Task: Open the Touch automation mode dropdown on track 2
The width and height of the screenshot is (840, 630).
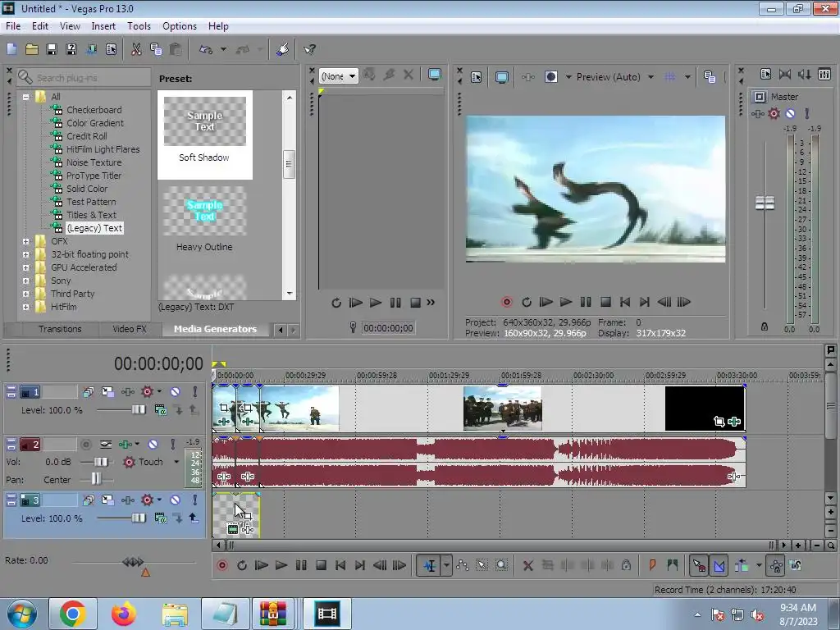Action: [x=176, y=462]
